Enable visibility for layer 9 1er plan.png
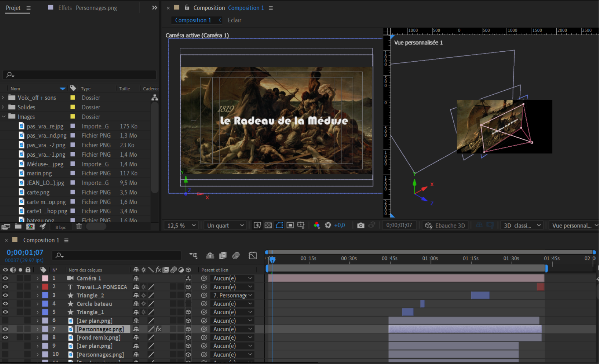 pyautogui.click(x=5, y=346)
